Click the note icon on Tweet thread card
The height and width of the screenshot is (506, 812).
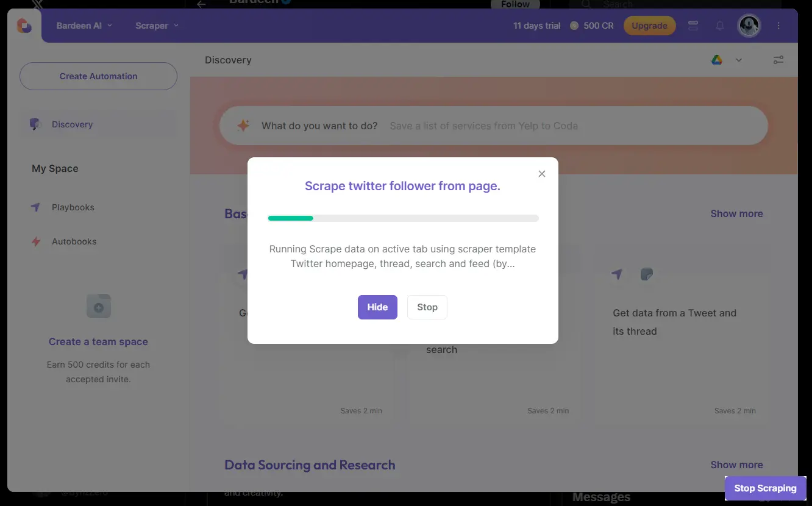click(x=647, y=274)
